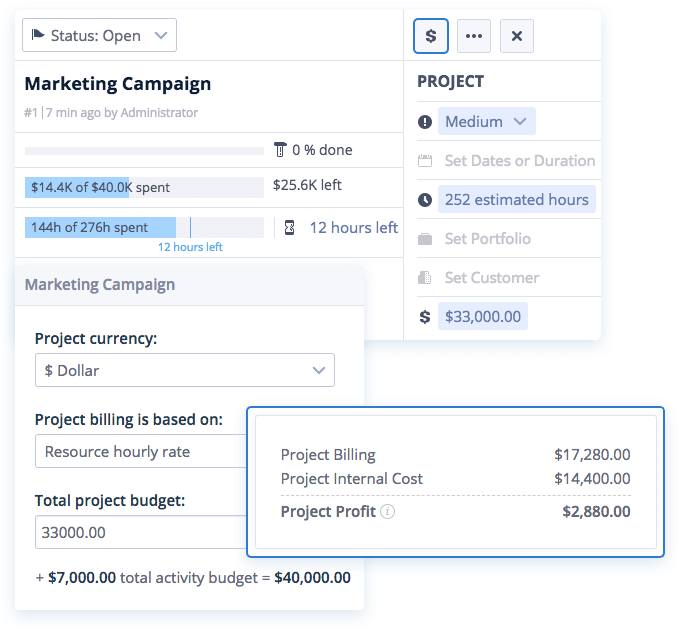Image resolution: width=680 pixels, height=630 pixels.
Task: Click the 144h of 276h spent bar
Action: (144, 227)
